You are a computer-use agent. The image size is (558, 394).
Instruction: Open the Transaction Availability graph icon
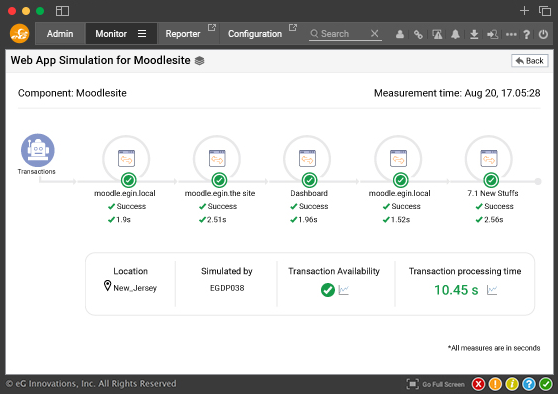pos(344,290)
